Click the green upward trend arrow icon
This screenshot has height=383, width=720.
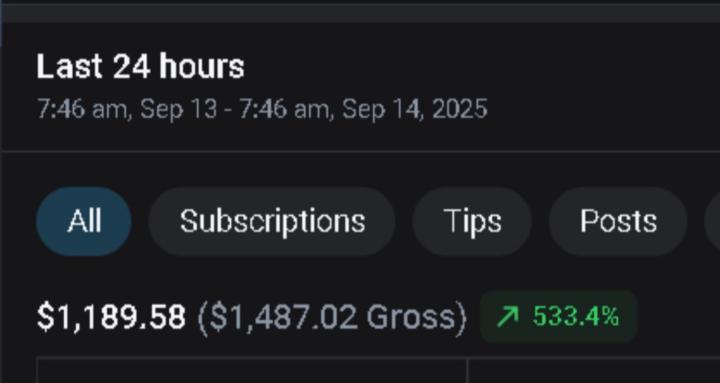[508, 316]
